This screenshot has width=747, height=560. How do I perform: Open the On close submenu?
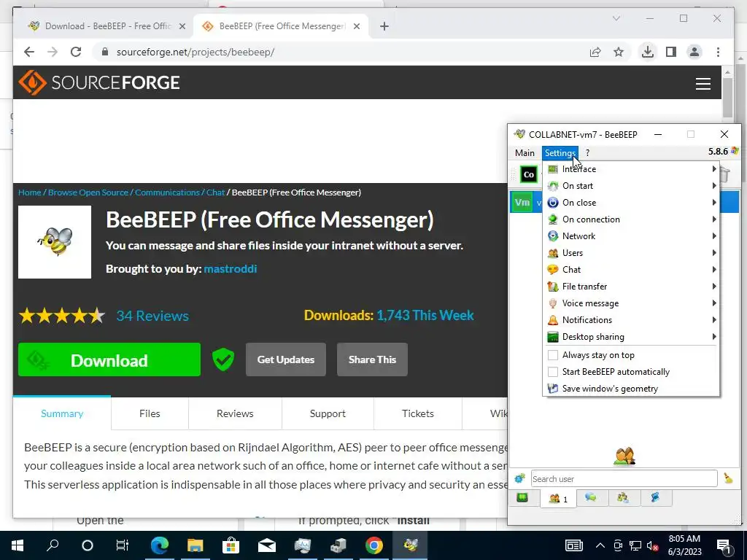pos(631,203)
